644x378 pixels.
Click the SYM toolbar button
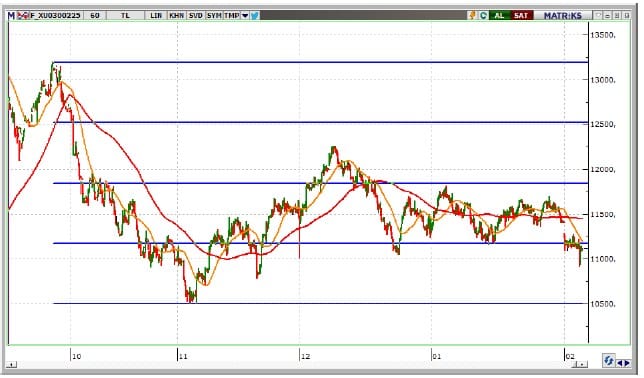click(214, 16)
